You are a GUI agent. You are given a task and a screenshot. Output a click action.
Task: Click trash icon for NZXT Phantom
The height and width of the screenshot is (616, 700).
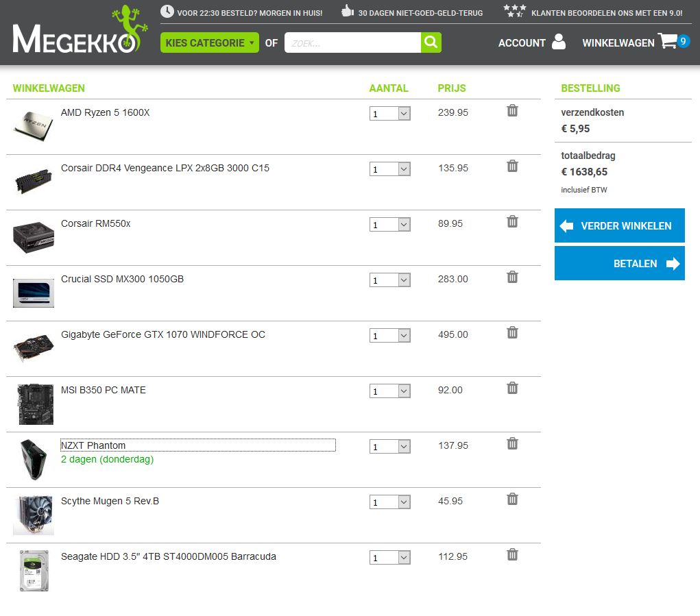[x=512, y=443]
